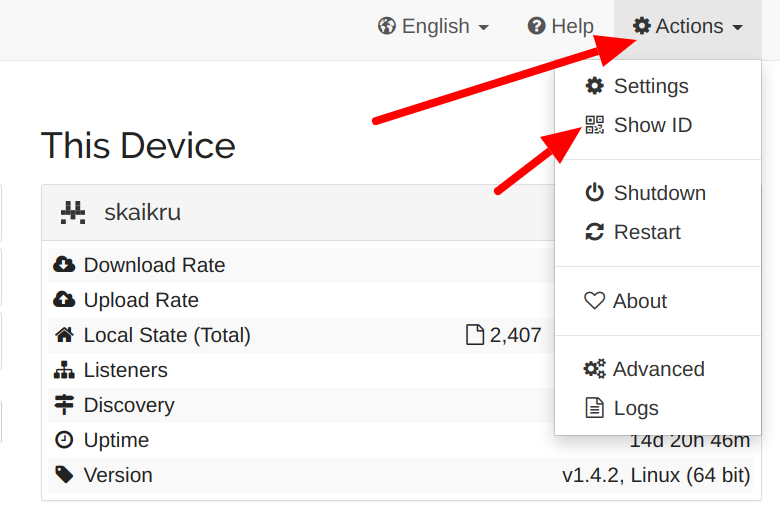Click the skaikru device identicon
This screenshot has width=780, height=525.
coord(73,212)
